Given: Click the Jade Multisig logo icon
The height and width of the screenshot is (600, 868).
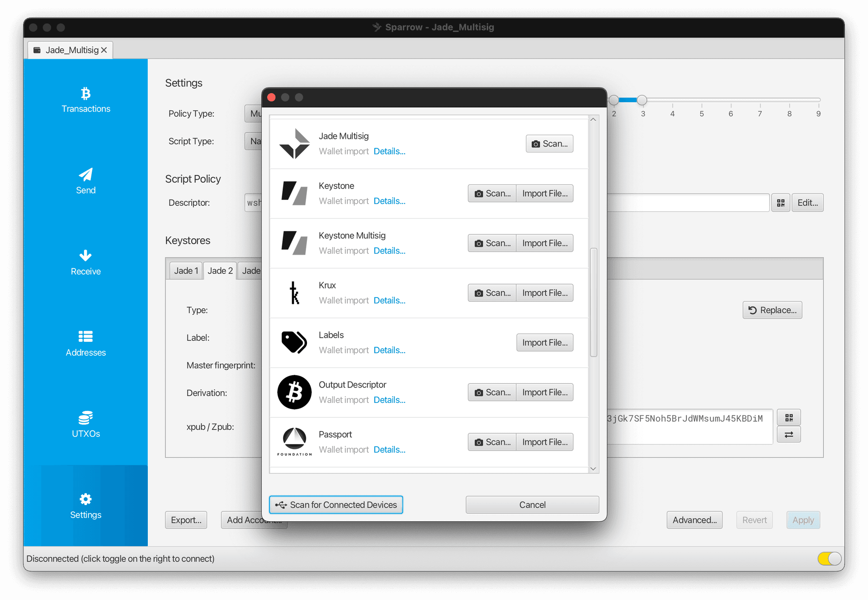Looking at the screenshot, I should pyautogui.click(x=294, y=144).
